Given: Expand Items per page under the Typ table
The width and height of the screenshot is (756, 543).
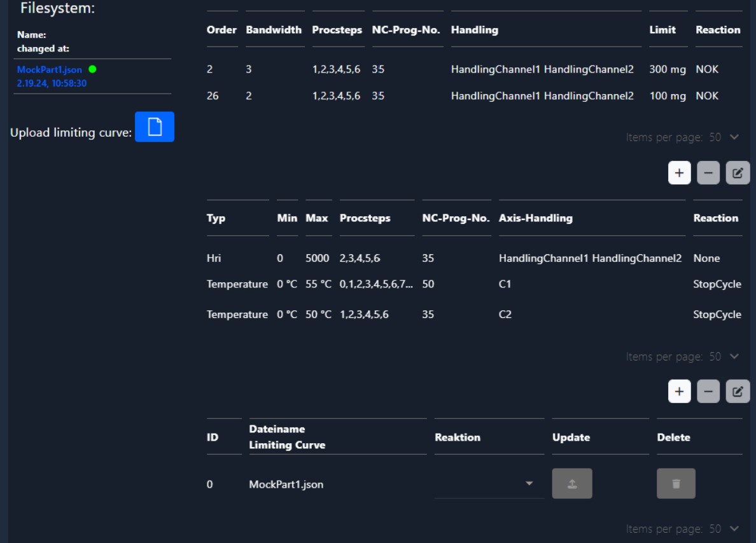Looking at the screenshot, I should [x=734, y=357].
